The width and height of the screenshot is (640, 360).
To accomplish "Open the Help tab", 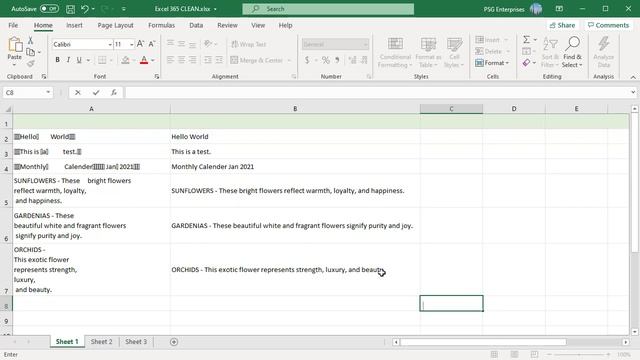I will pyautogui.click(x=285, y=25).
